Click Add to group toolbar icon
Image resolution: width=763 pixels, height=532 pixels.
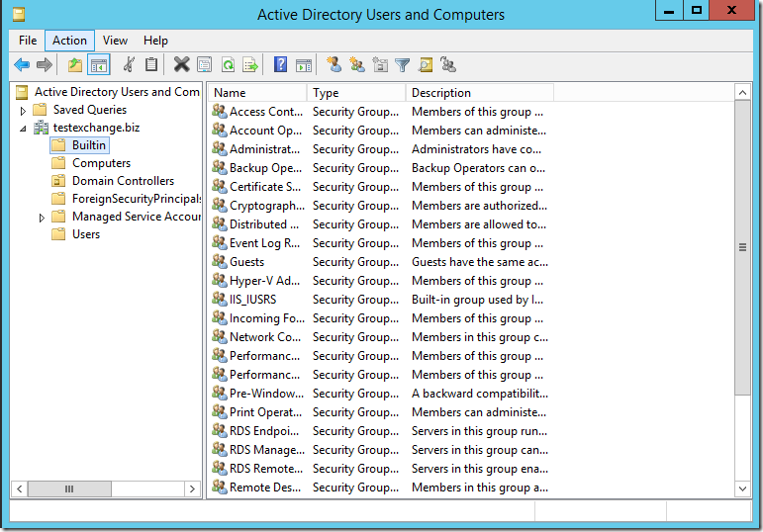click(448, 64)
